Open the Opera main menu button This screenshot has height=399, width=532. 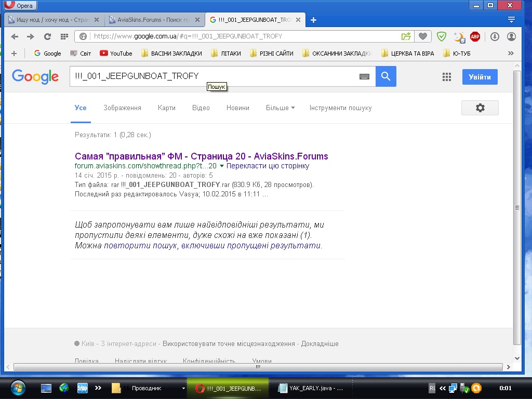click(20, 5)
